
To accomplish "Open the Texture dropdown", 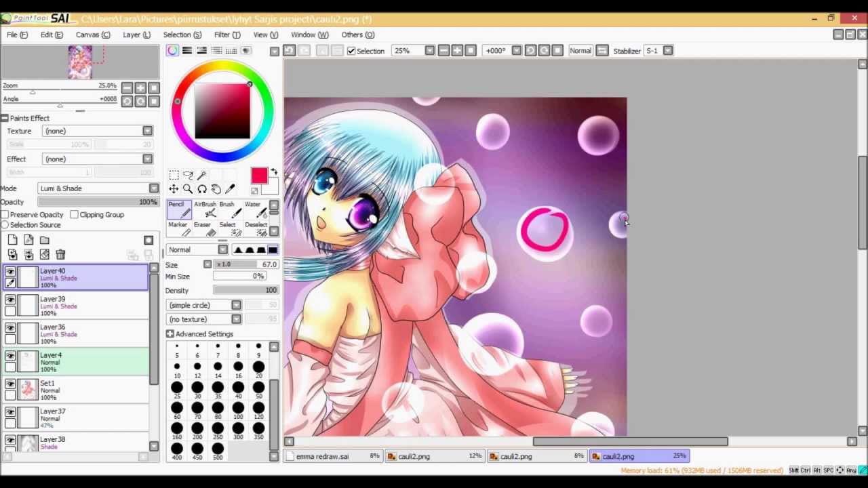I will click(98, 131).
